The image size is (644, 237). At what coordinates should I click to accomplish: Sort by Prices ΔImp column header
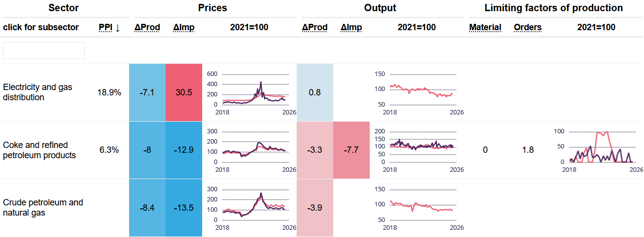coord(184,27)
